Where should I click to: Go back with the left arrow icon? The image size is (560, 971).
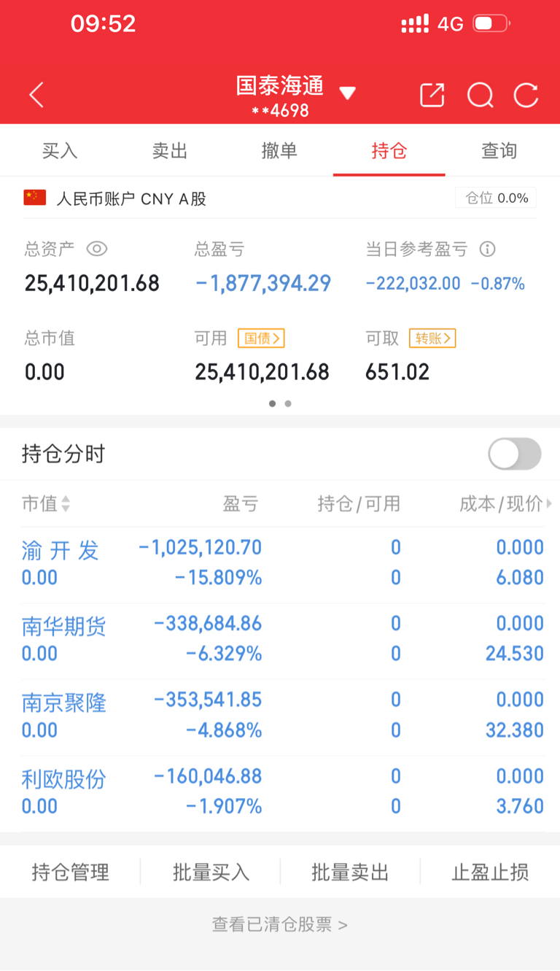[x=36, y=95]
